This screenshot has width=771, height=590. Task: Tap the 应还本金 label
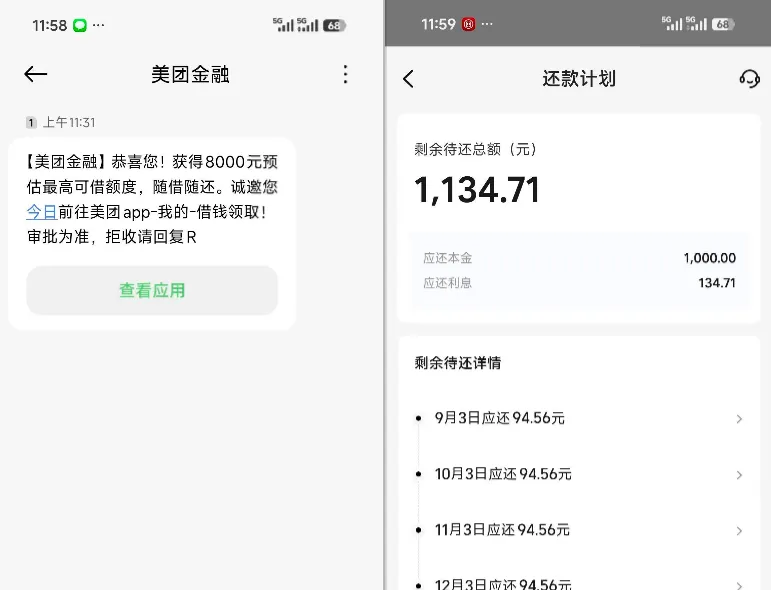click(447, 258)
